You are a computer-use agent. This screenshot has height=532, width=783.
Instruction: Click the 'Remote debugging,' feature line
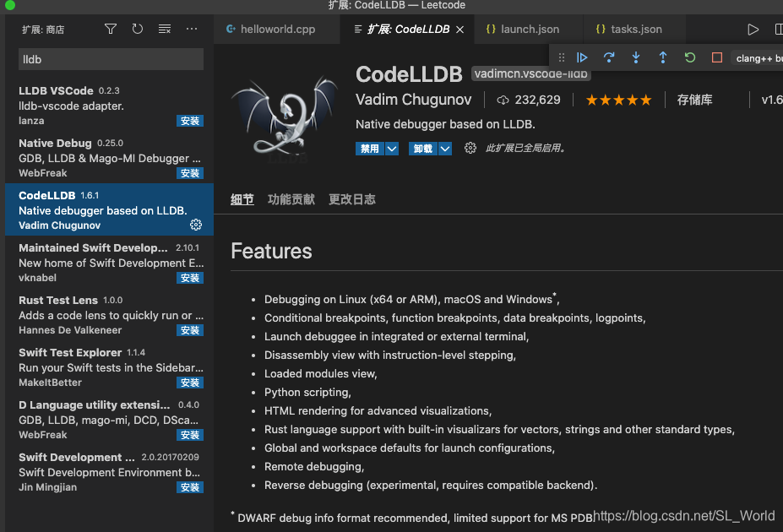tap(314, 467)
